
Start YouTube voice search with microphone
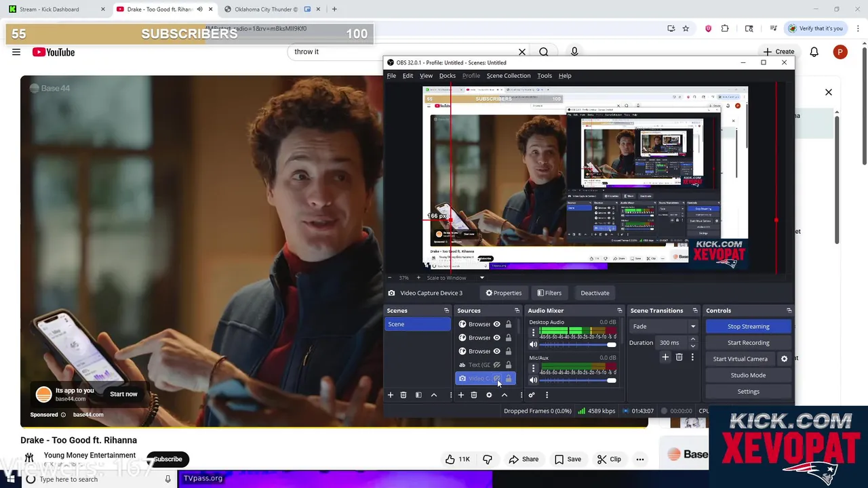click(574, 52)
